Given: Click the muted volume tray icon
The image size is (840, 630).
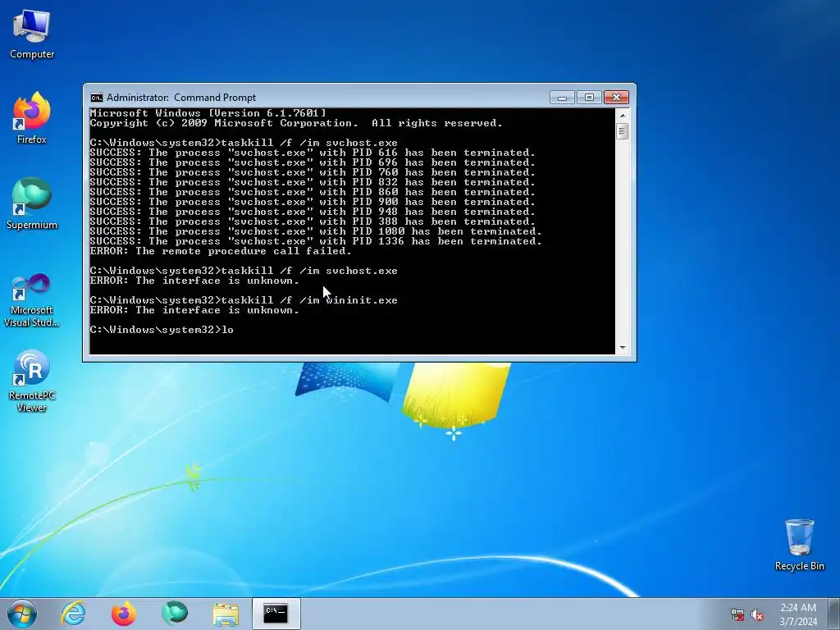Looking at the screenshot, I should [x=757, y=614].
